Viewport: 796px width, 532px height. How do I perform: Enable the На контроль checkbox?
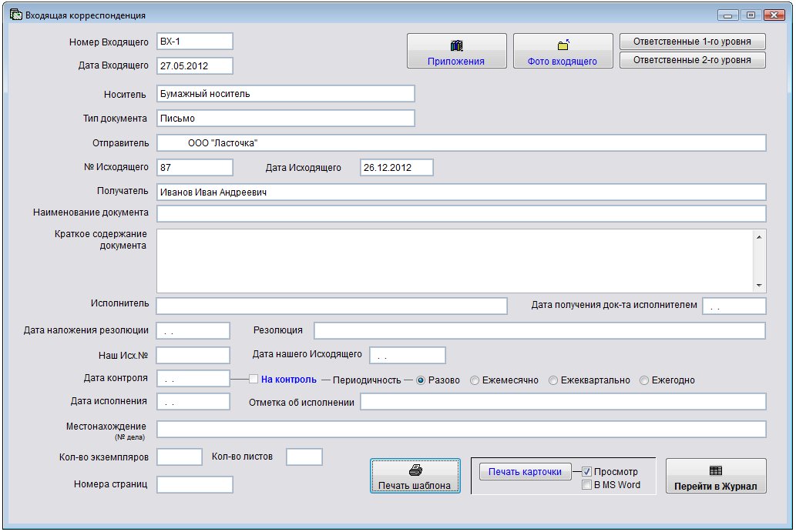point(254,379)
